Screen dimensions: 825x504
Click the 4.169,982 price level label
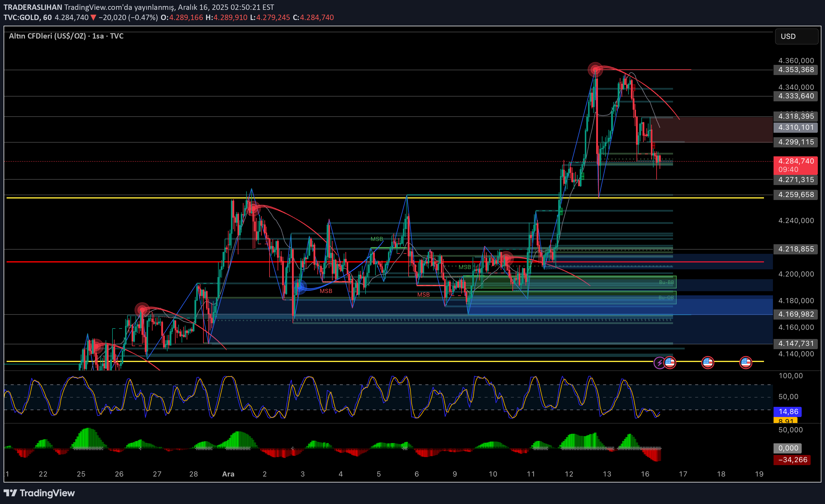coord(796,314)
